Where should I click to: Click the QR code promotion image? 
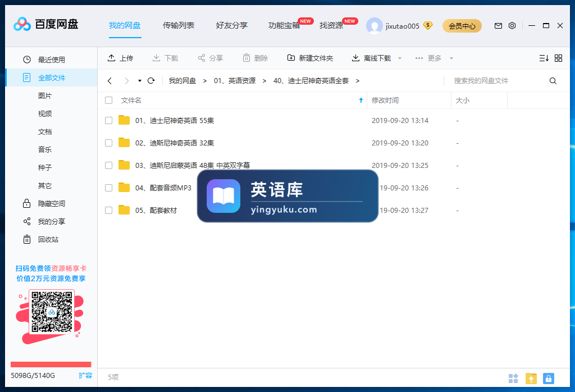(x=52, y=312)
